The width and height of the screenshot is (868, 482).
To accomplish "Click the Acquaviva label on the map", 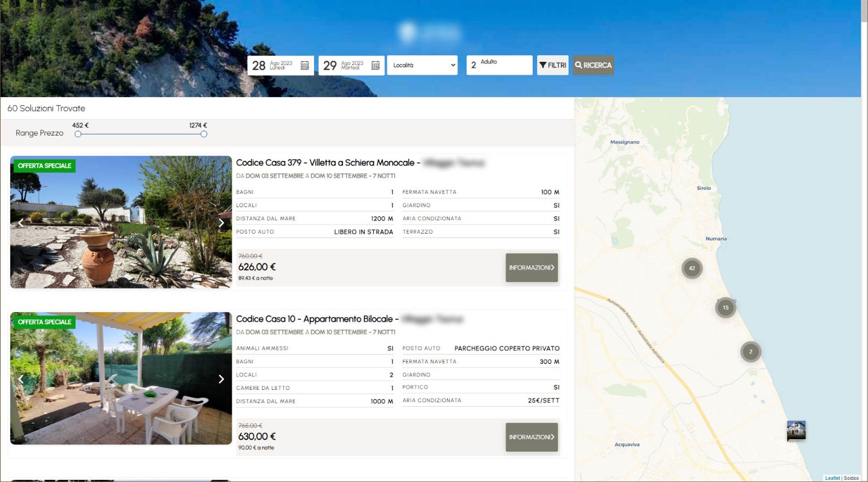I will (627, 445).
